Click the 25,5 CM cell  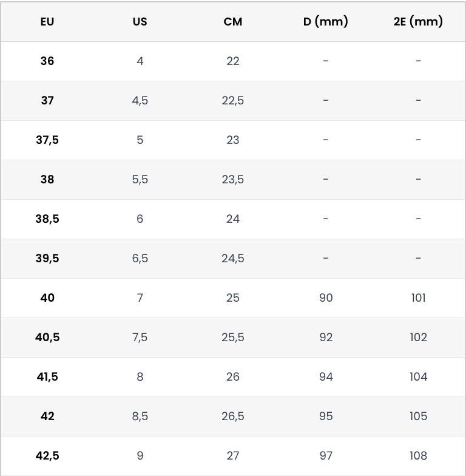tap(233, 337)
